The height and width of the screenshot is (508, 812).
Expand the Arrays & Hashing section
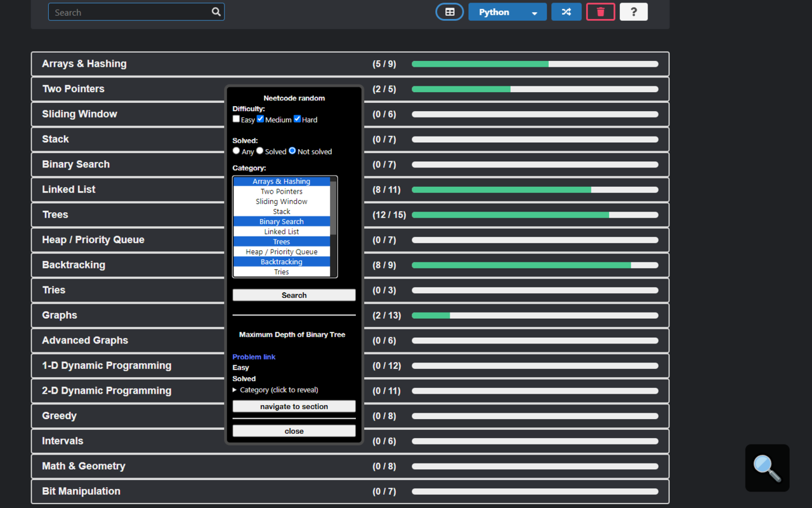click(84, 64)
